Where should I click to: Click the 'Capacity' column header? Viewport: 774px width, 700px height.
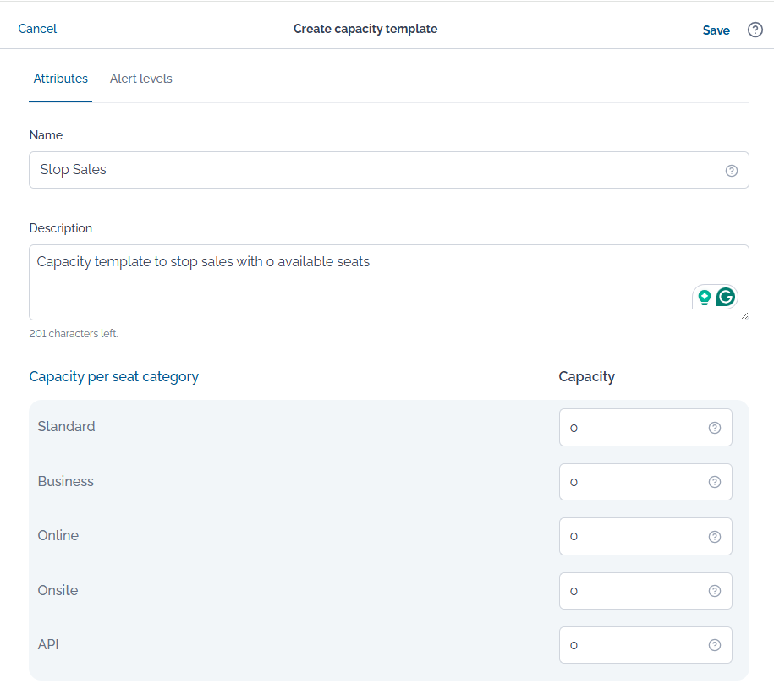586,377
